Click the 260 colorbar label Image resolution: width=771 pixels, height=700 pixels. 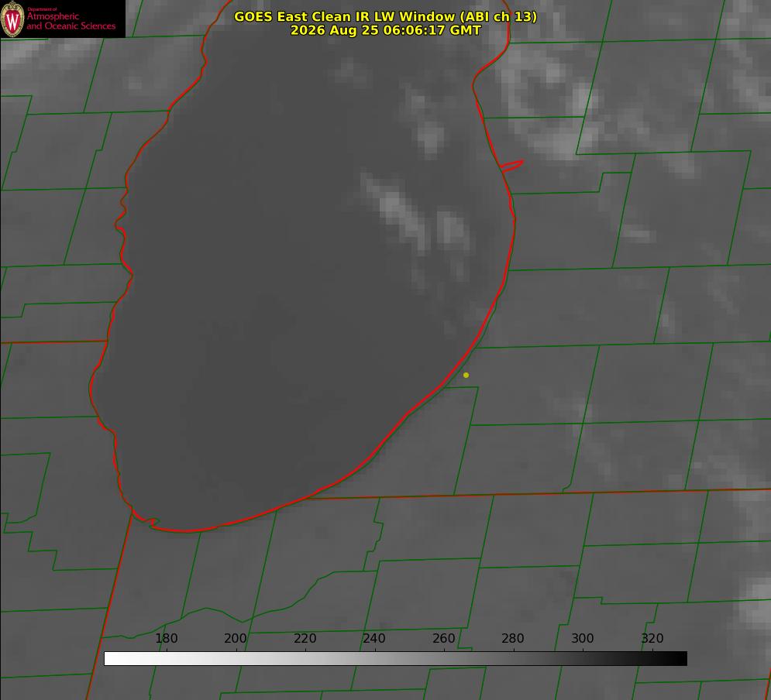click(443, 638)
